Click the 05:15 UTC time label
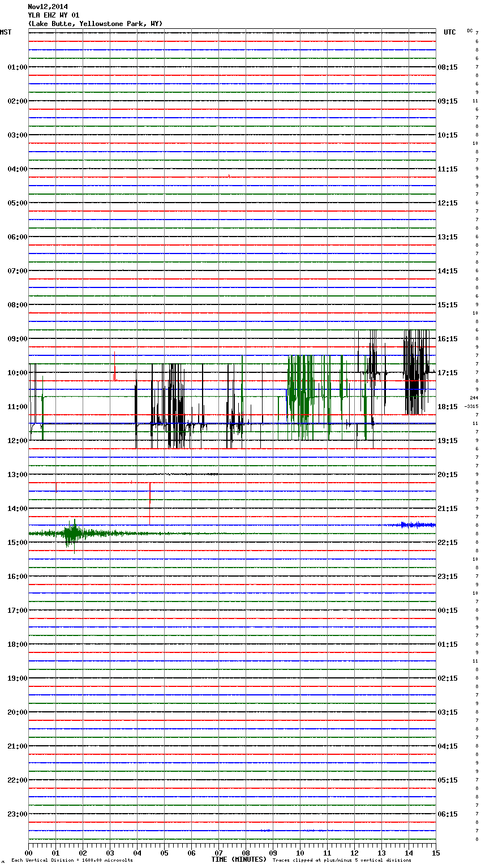The image size is (481, 868). click(448, 780)
